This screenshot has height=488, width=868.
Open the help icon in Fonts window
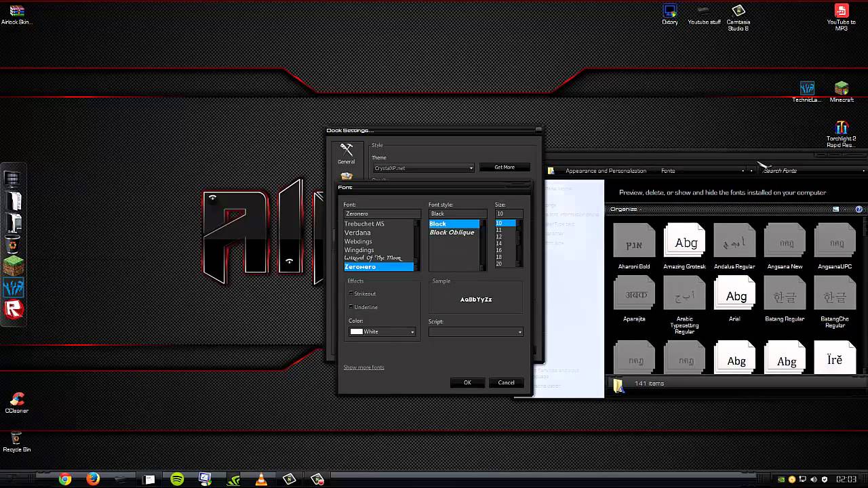point(859,209)
